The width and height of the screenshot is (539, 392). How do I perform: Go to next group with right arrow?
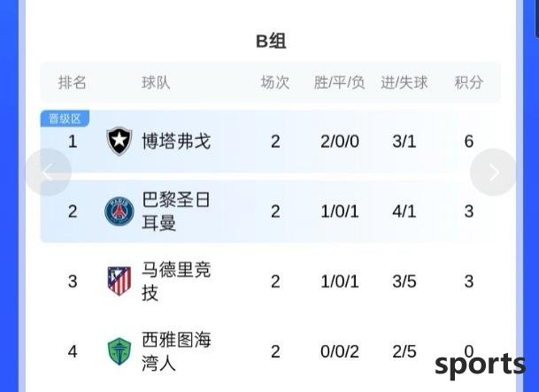493,173
